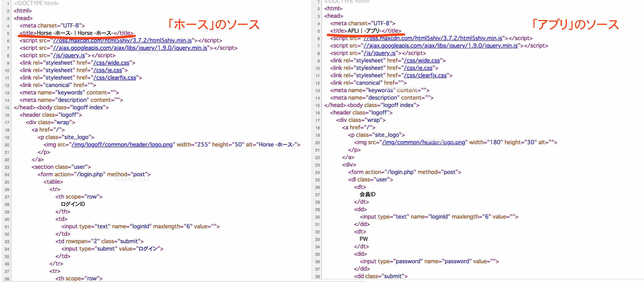Open /css/wide.css link in right source

tap(422, 61)
